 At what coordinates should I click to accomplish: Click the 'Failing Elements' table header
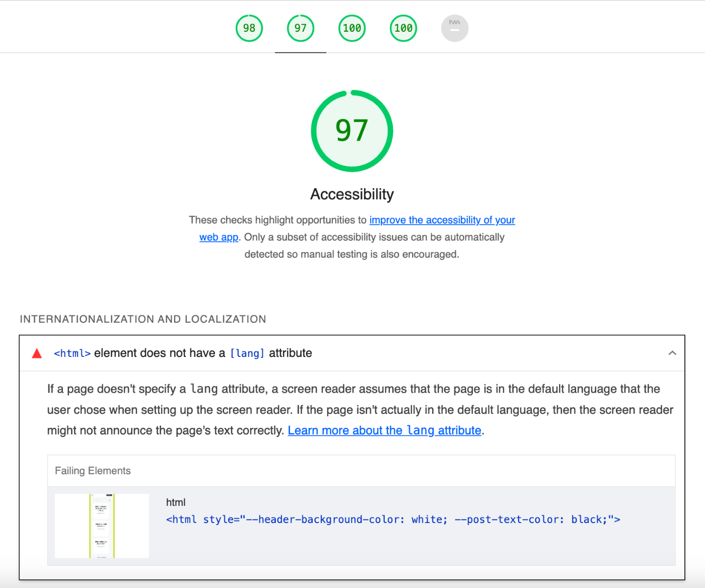(x=93, y=471)
